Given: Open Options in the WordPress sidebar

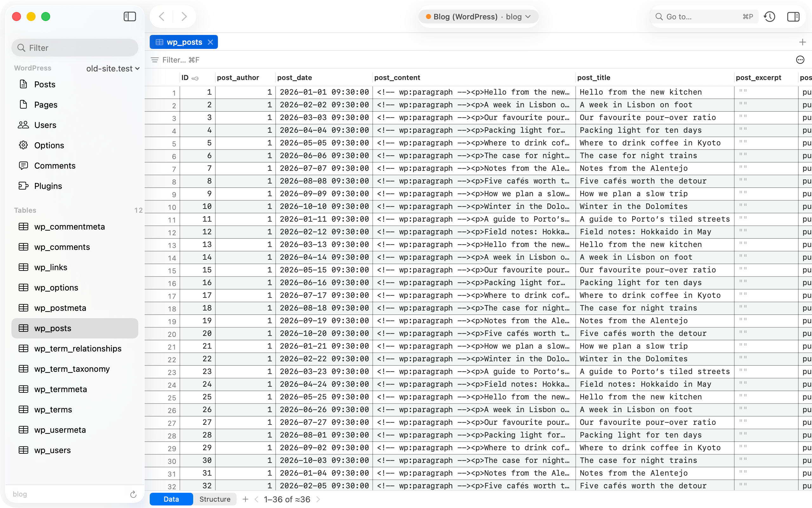Looking at the screenshot, I should (75, 145).
